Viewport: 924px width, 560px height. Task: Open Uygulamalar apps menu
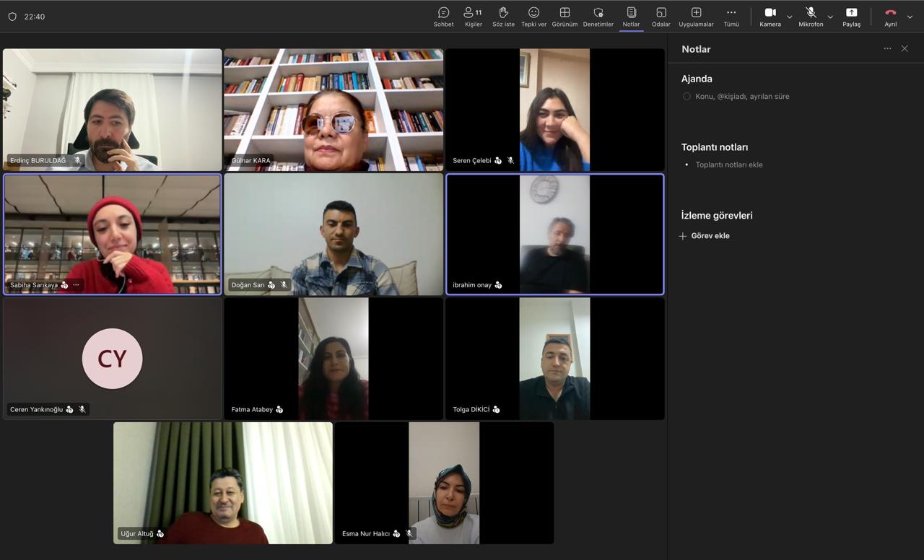pyautogui.click(x=696, y=17)
